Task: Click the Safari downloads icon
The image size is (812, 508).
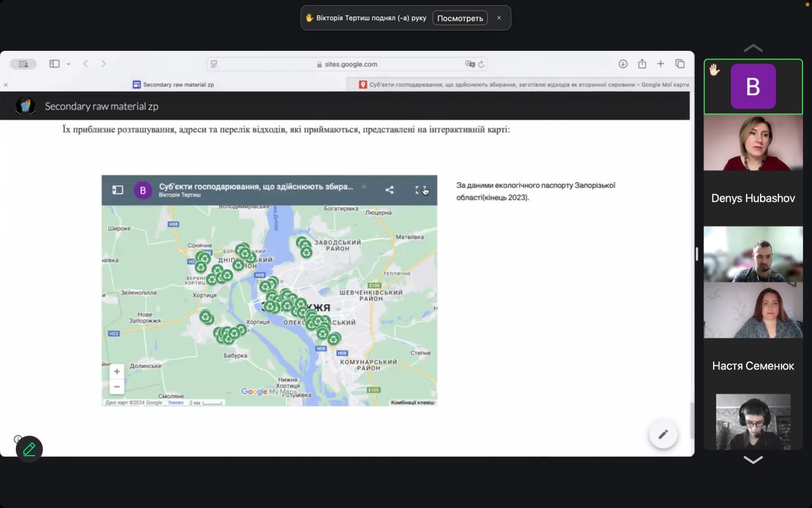Action: (x=623, y=64)
